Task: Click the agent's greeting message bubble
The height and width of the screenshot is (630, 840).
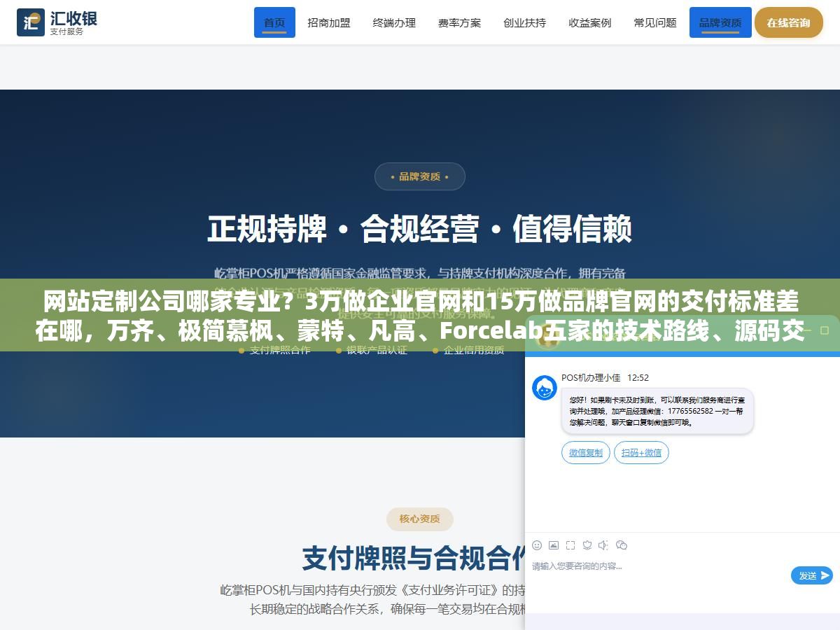Action: (x=657, y=411)
